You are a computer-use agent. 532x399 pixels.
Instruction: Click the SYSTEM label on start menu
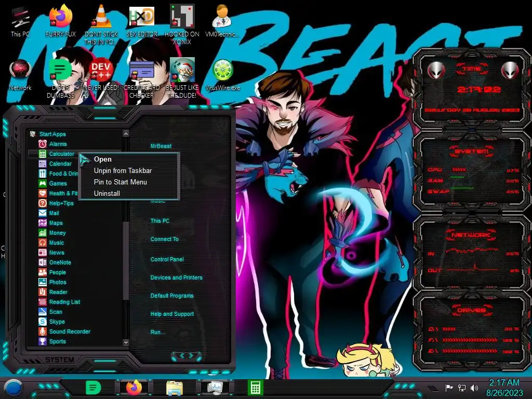point(59,360)
